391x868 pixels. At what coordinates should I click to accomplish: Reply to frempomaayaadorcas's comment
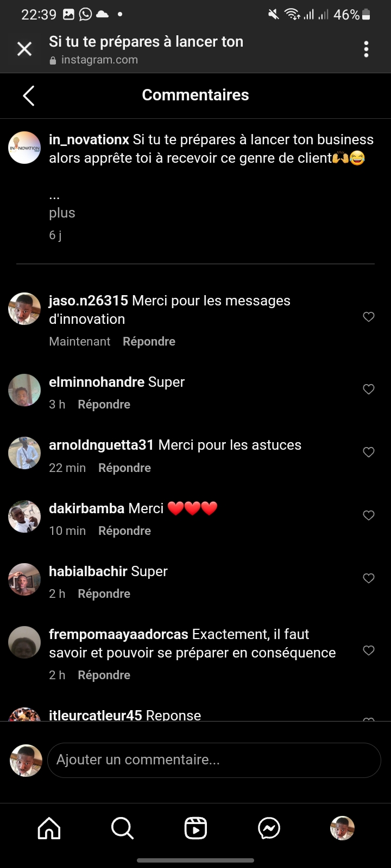[104, 675]
